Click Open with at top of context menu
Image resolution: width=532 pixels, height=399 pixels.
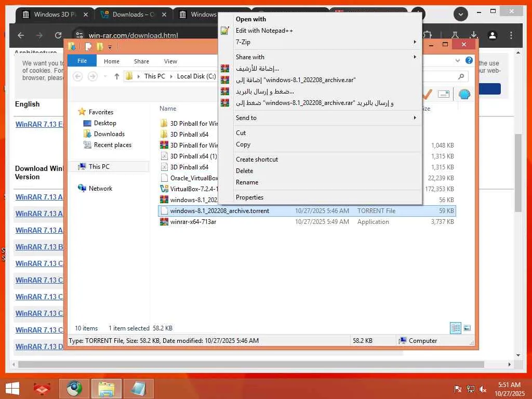251,19
